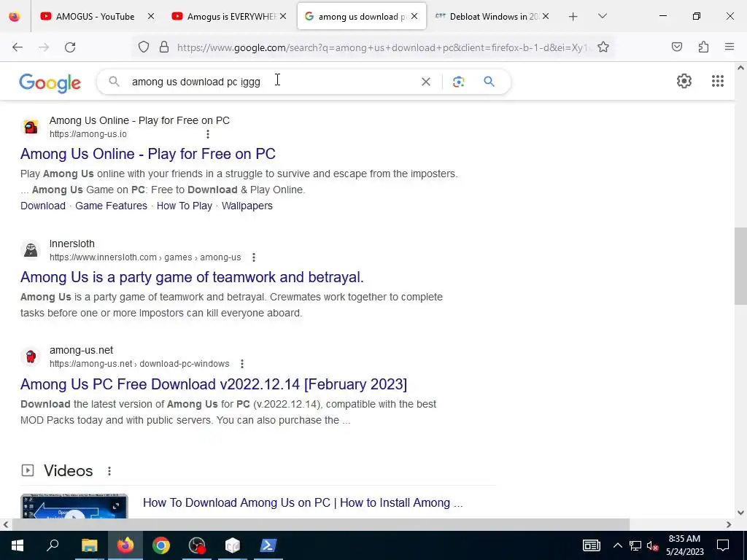This screenshot has height=560, width=747.
Task: Open PowerShell from taskbar
Action: [268, 545]
